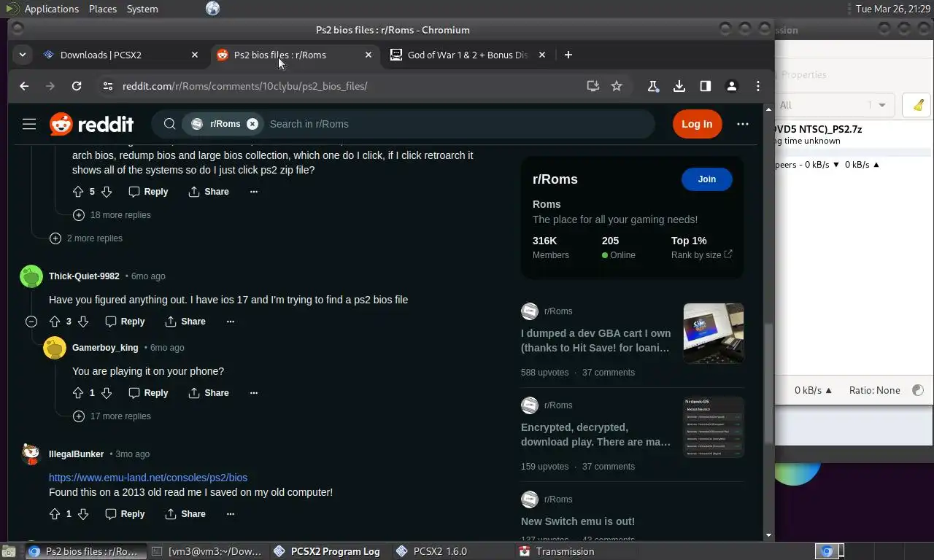Screen dimensions: 934x560
Task: Open Rank by size external link
Action: coord(701,255)
